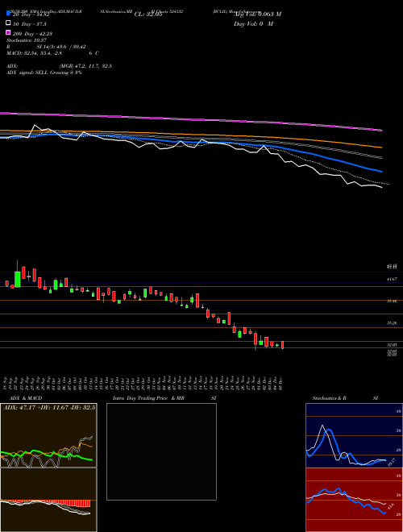The width and height of the screenshot is (403, 532).
Task: Click the 'CL: 32.05' closing price label
Action: coord(148,15)
